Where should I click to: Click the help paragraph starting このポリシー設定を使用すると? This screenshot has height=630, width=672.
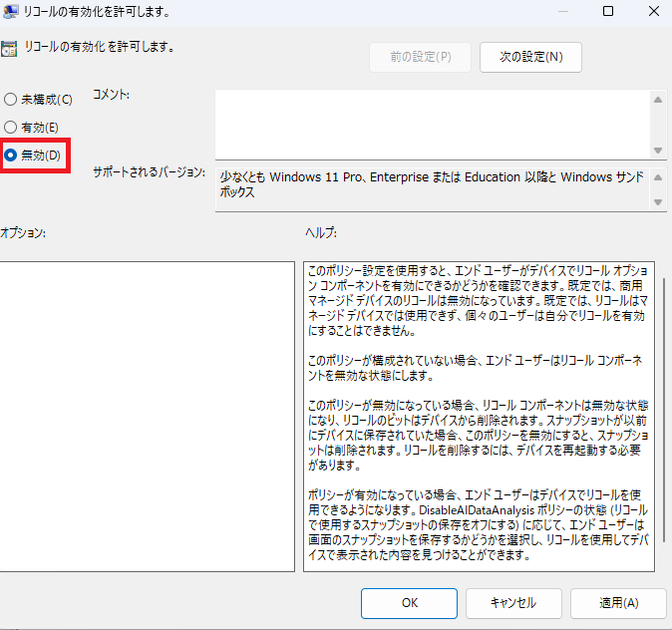point(478,300)
